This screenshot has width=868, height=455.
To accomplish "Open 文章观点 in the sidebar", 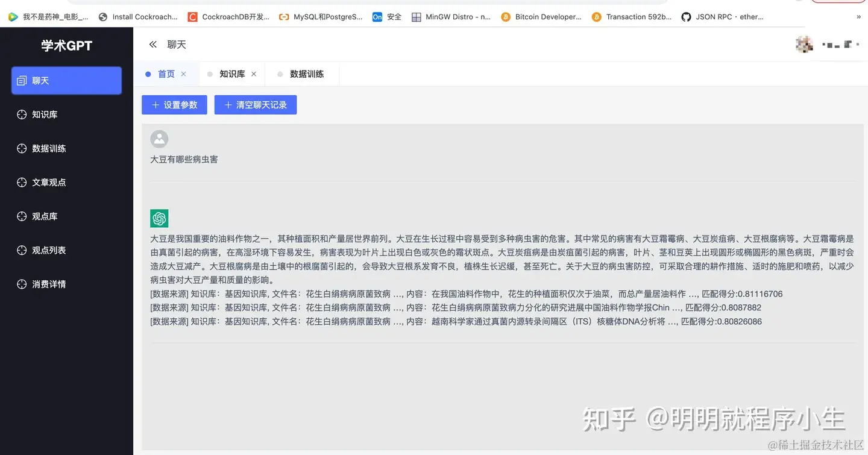I will click(66, 182).
